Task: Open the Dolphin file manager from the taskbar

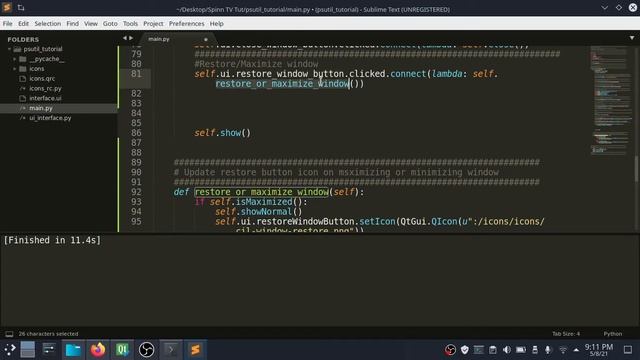Action: click(73, 350)
